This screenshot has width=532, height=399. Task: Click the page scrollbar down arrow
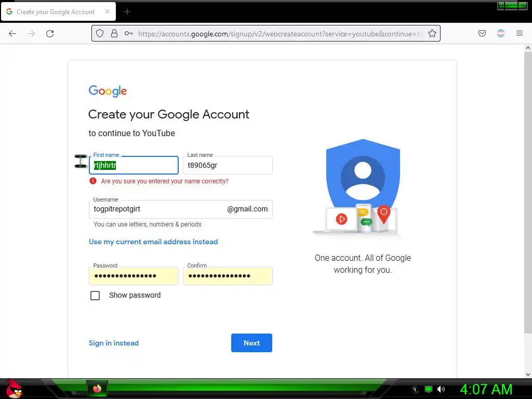(x=528, y=375)
